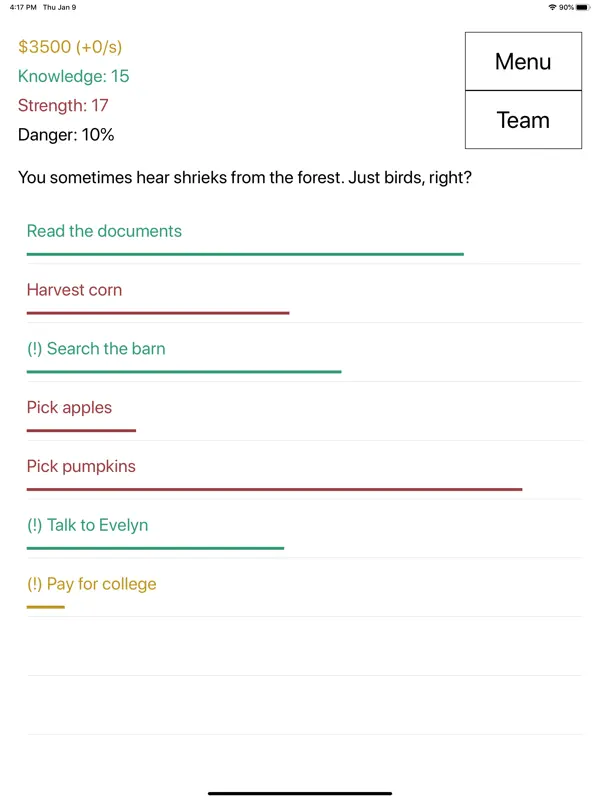Open the Team panel
The image size is (600, 800).
[x=523, y=120]
